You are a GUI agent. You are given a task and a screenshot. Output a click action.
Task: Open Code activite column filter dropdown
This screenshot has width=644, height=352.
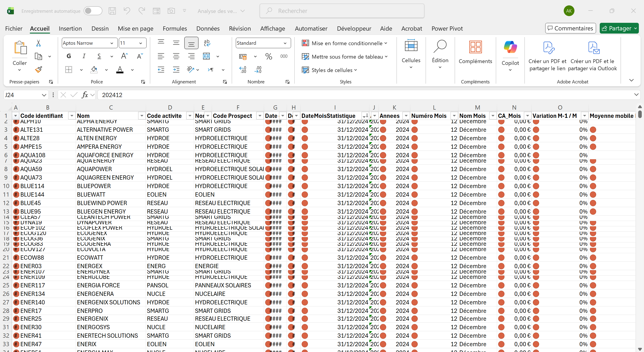pos(190,116)
